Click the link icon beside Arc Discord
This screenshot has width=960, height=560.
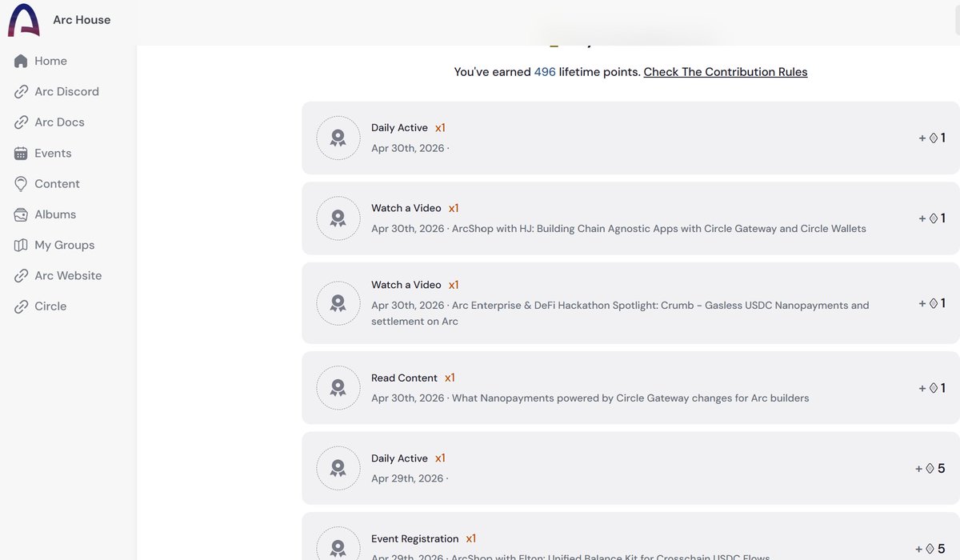click(x=21, y=92)
